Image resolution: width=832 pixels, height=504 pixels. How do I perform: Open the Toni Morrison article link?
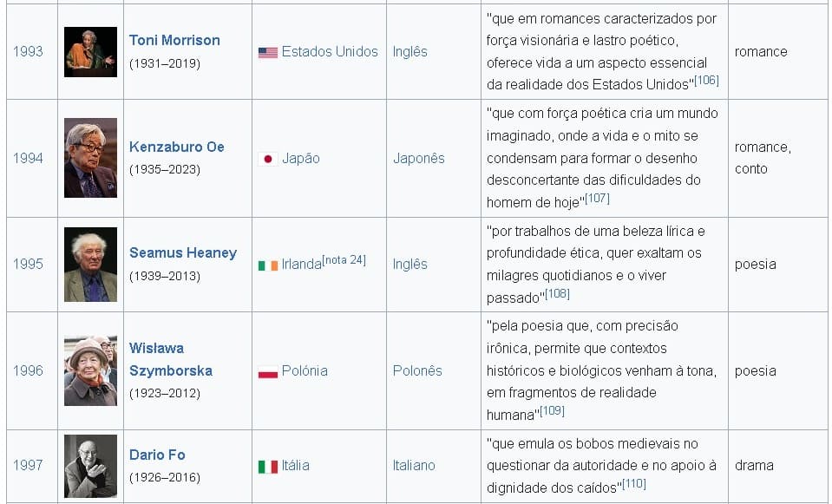tap(174, 40)
